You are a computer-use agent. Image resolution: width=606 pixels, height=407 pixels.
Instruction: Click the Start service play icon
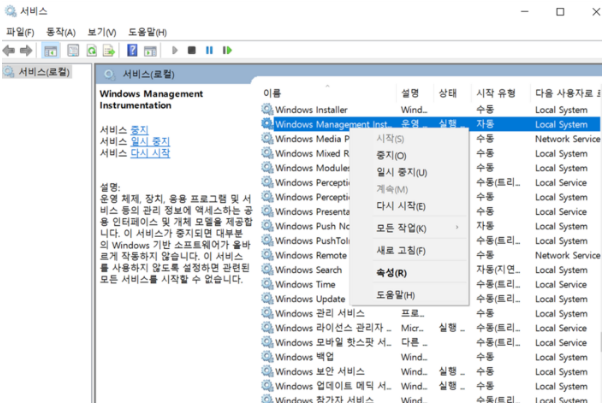(175, 50)
